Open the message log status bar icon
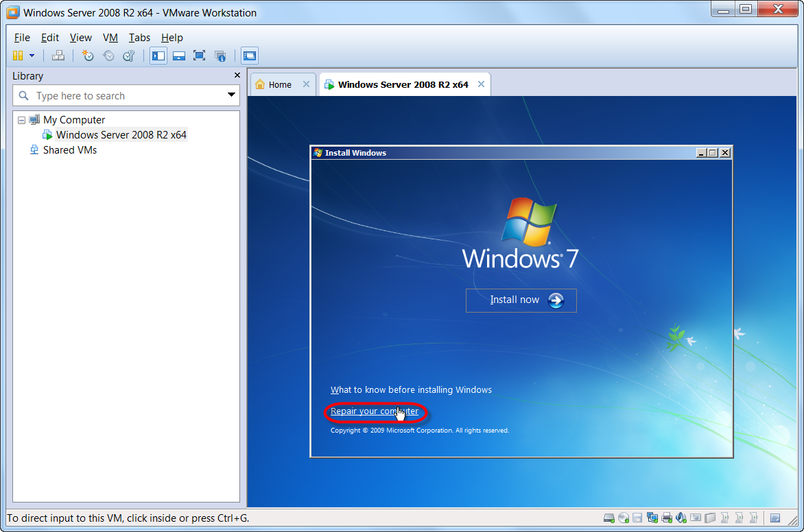Viewport: 804px width, 532px height. coord(775,518)
